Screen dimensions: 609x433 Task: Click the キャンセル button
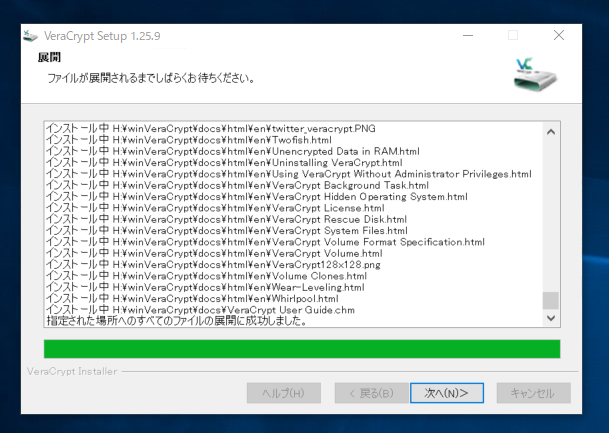533,392
